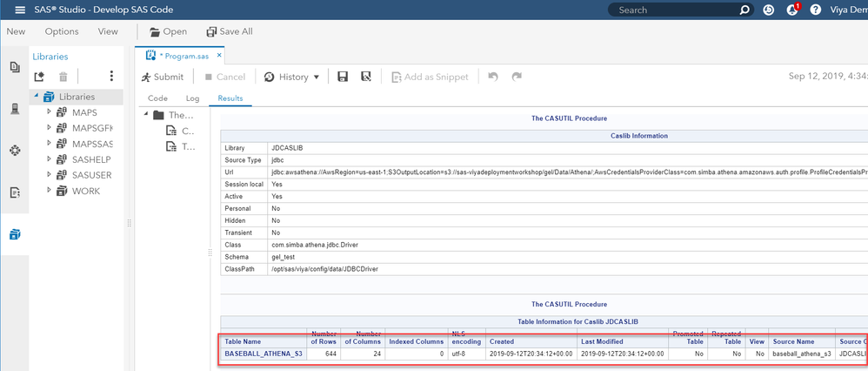Click the BASEBALL_ATHENA_S3 table name

coord(264,354)
